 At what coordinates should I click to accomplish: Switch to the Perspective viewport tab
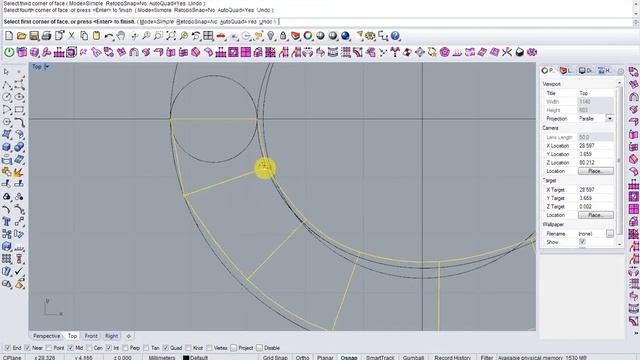pos(47,336)
